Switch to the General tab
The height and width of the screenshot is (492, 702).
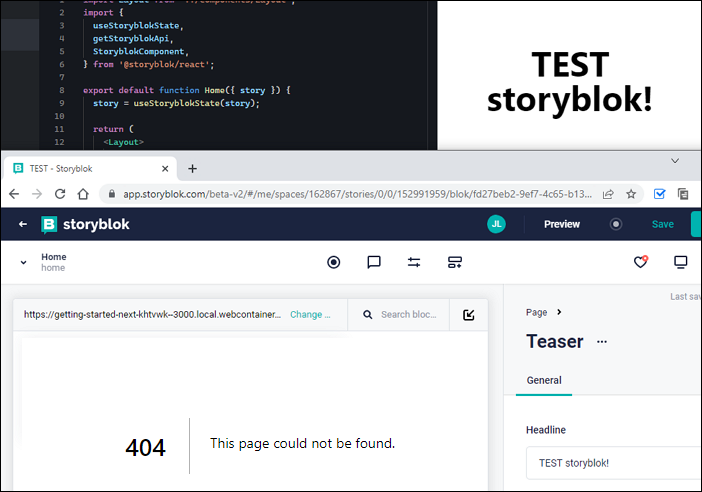[544, 381]
